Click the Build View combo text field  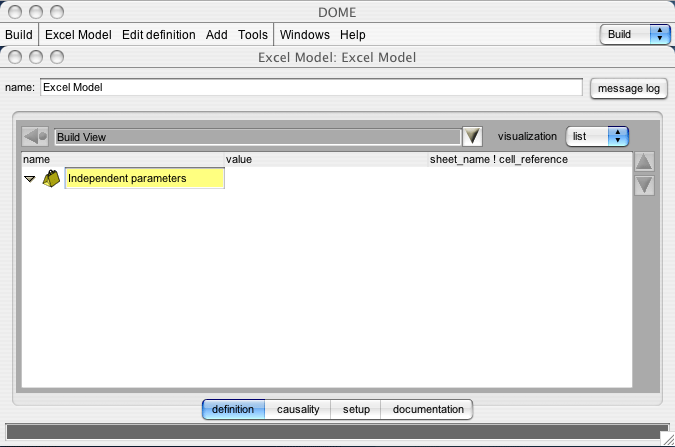click(x=257, y=137)
